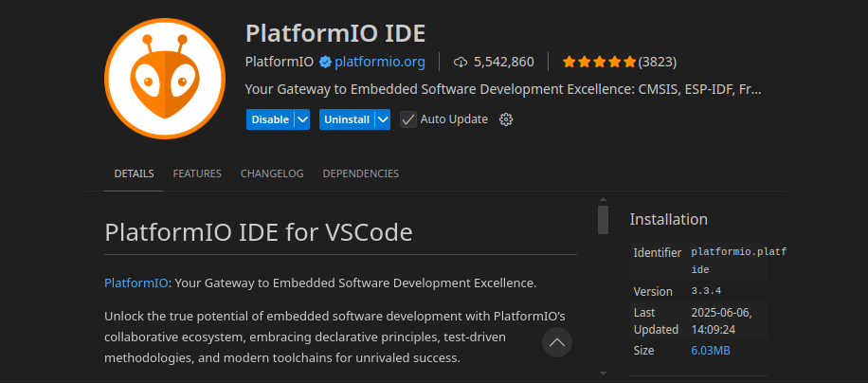Click the scrollbar up arrow
Image resolution: width=868 pixels, height=383 pixels.
point(603,199)
